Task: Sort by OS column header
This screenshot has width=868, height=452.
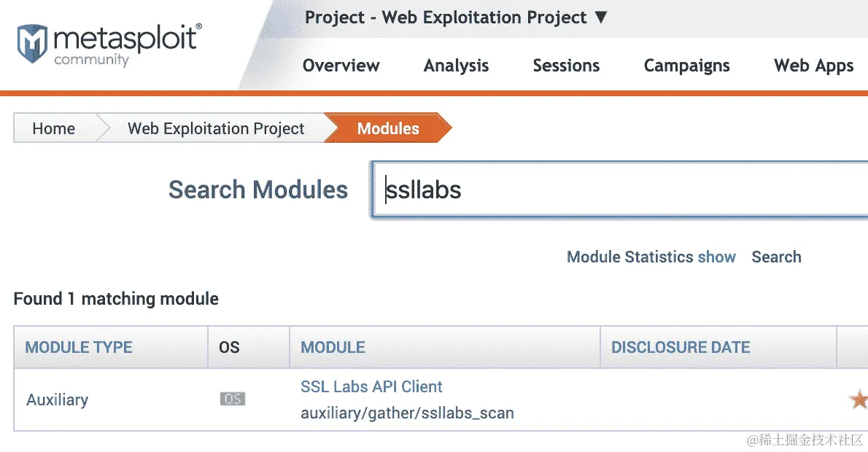Action: (229, 348)
